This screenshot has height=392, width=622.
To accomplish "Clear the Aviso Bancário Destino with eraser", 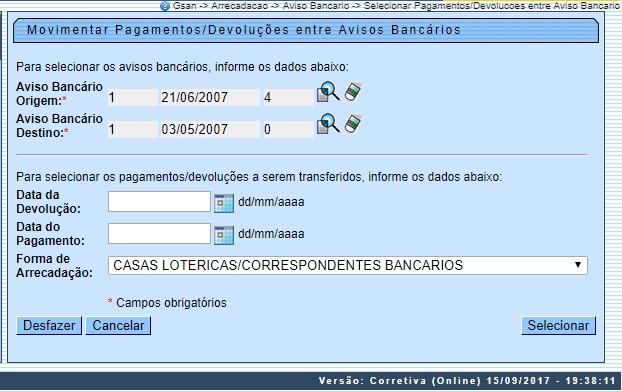I will (353, 123).
